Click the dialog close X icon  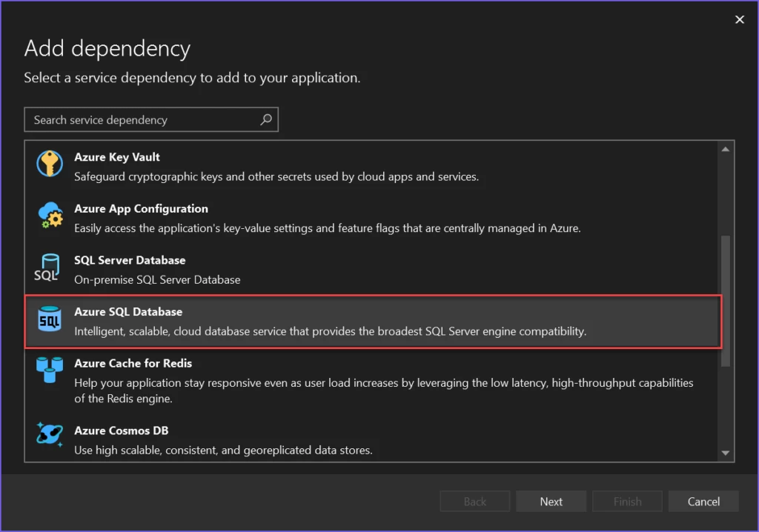739,19
